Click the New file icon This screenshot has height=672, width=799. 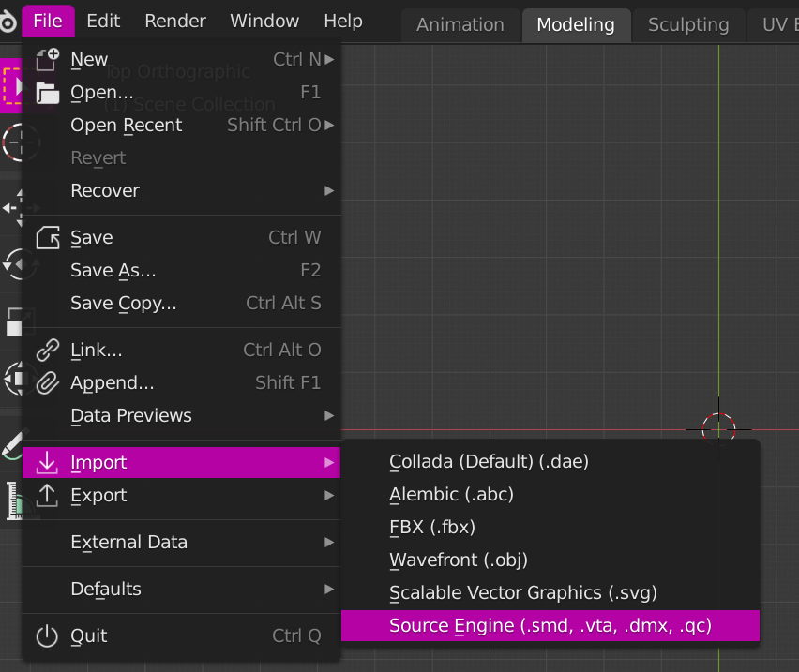(x=47, y=60)
